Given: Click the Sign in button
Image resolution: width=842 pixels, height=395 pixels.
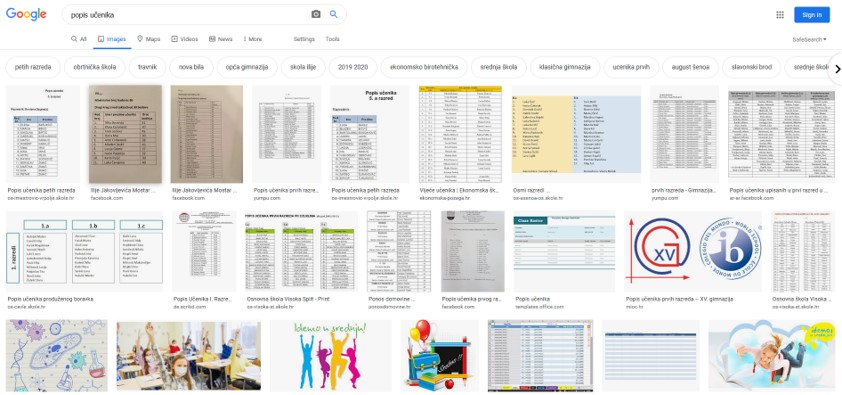Looking at the screenshot, I should 812,15.
